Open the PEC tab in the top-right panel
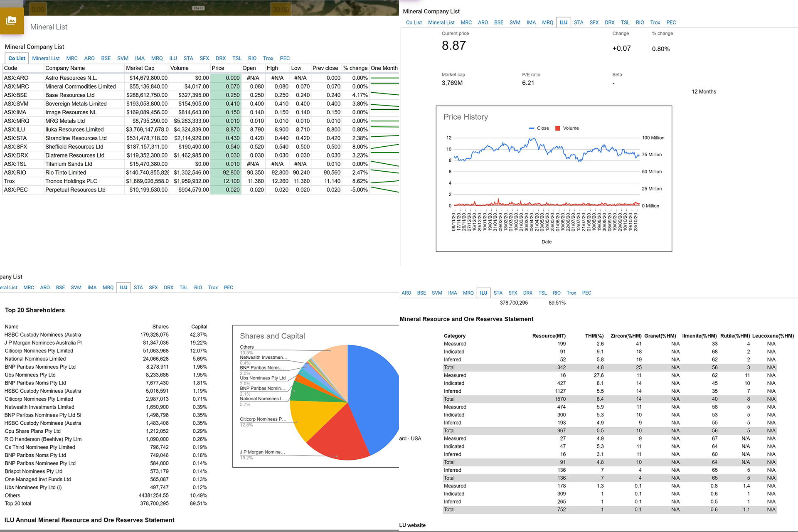798x532 pixels. point(671,22)
